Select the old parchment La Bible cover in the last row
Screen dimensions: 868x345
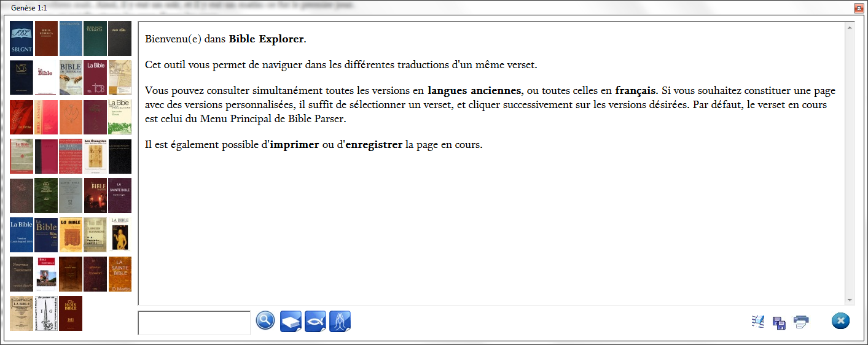22,314
